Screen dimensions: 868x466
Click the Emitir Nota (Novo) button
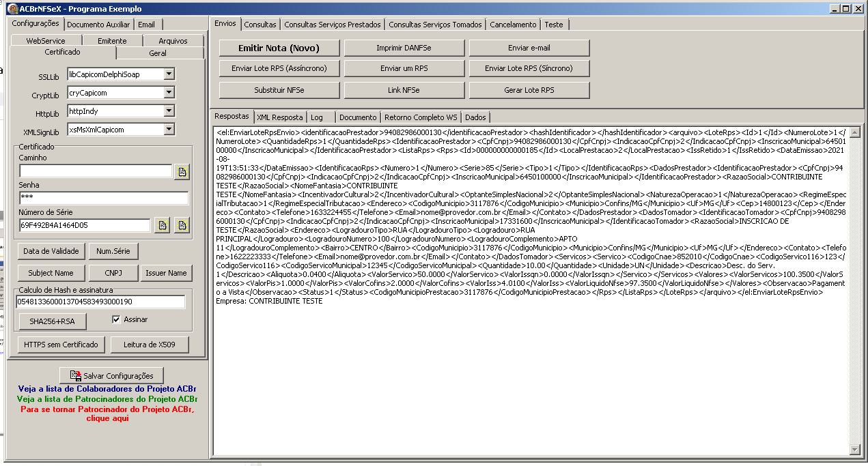point(279,48)
